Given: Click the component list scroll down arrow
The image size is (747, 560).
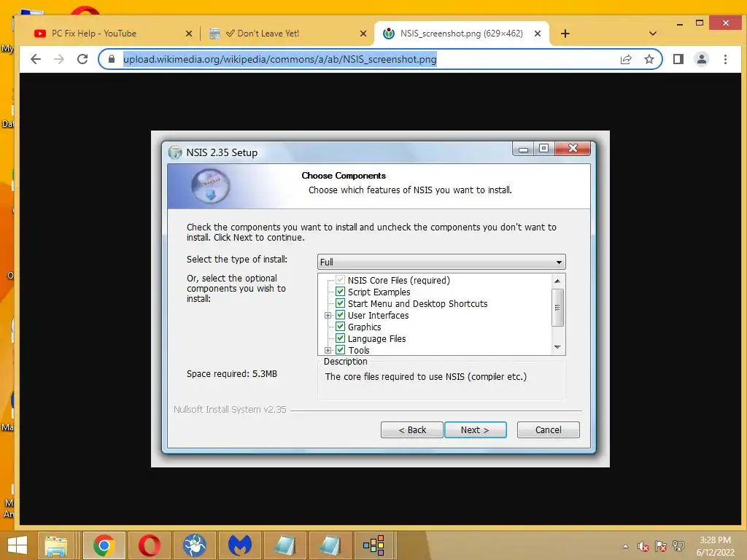Looking at the screenshot, I should 557,347.
